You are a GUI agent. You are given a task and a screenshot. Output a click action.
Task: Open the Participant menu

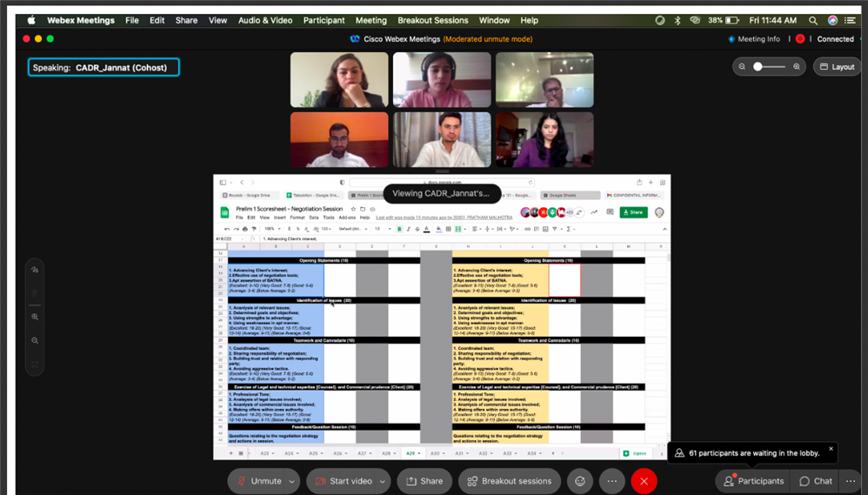pyautogui.click(x=324, y=20)
